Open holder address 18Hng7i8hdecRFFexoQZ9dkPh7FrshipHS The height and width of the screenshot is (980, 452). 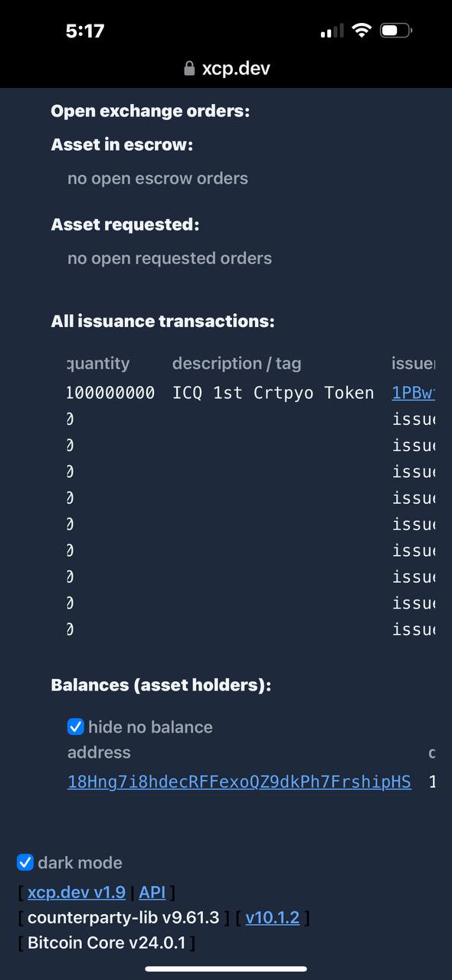coord(239,782)
